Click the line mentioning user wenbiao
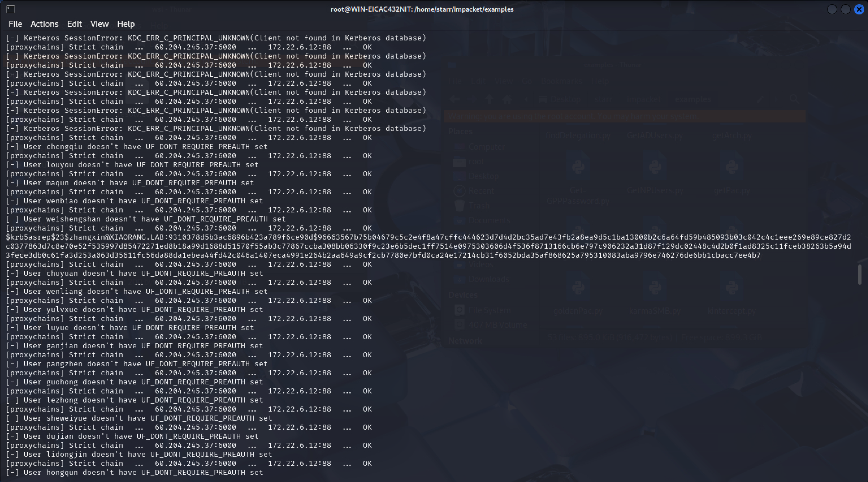 pyautogui.click(x=135, y=201)
